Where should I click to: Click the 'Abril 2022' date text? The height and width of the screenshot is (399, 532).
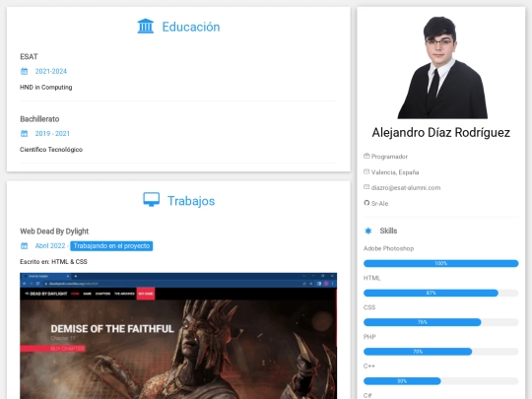coord(50,245)
